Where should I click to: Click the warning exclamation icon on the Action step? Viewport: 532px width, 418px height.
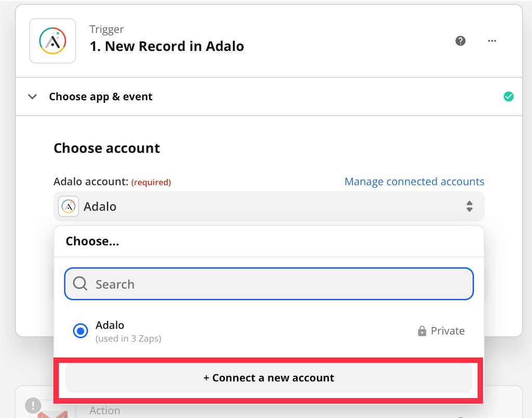(33, 405)
